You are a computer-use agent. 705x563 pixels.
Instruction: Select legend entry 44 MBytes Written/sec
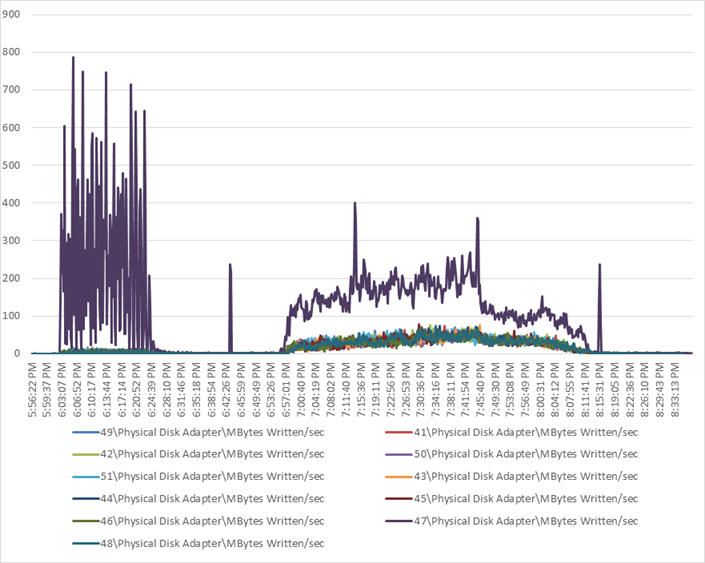click(198, 499)
